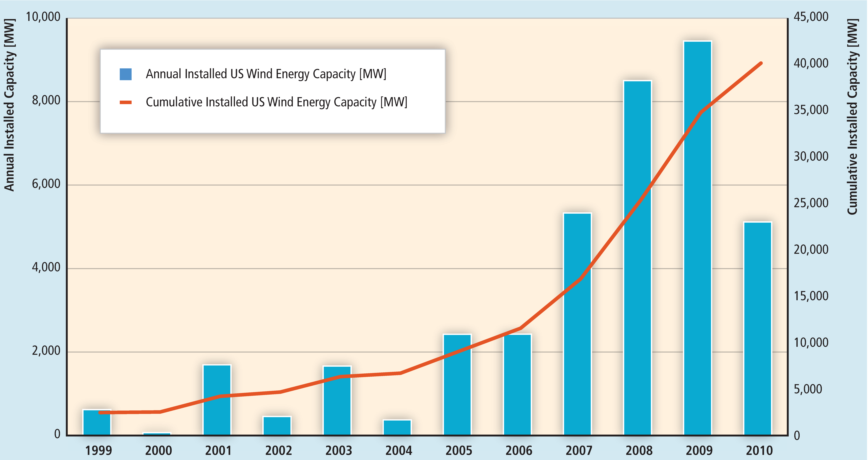Viewport: 868px width, 460px height.
Task: Click the blue Annual Installed legend square
Action: coord(126,74)
